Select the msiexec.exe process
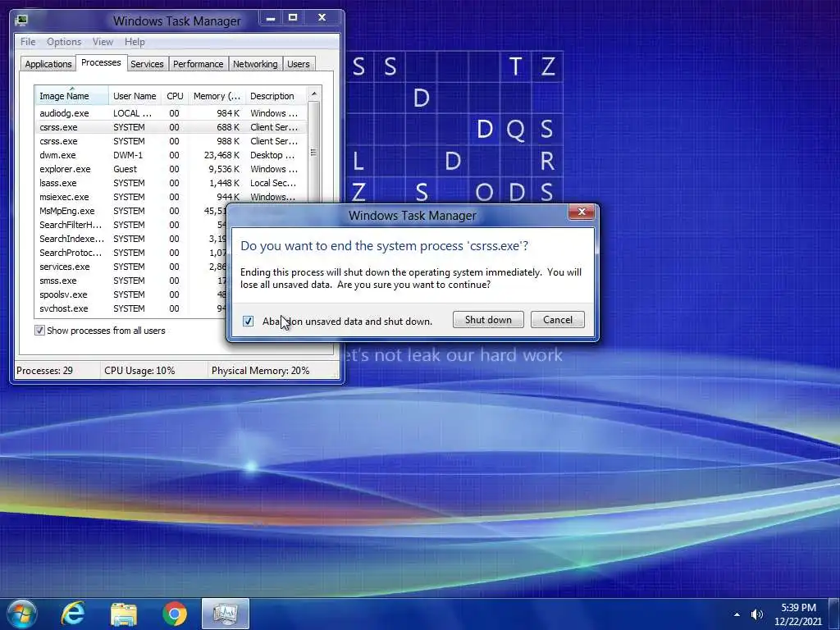840x630 pixels. click(x=171, y=197)
